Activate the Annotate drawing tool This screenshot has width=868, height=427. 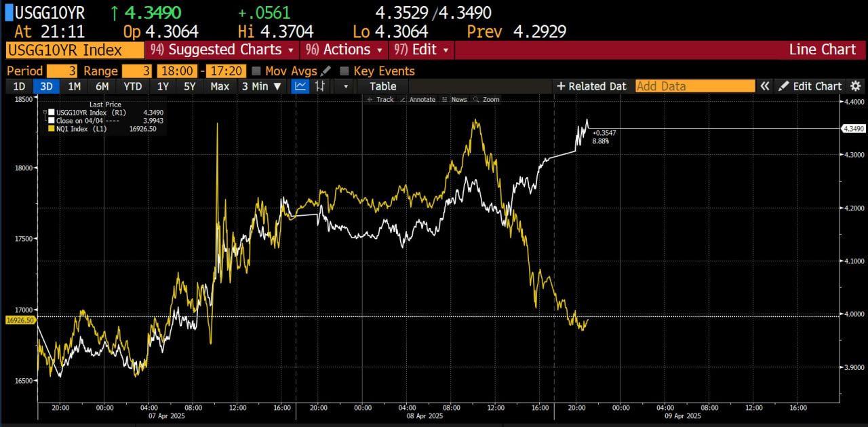418,99
